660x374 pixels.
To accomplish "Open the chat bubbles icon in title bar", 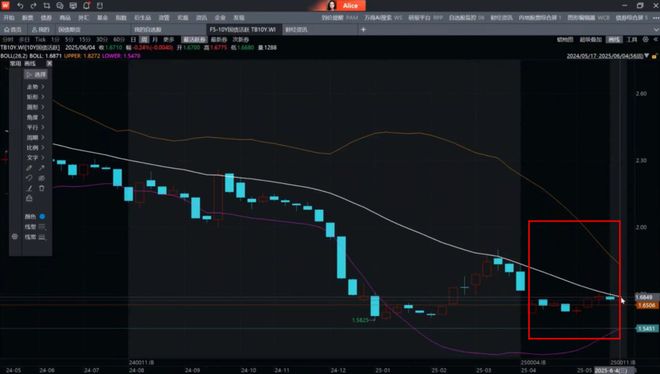I will point(60,6).
